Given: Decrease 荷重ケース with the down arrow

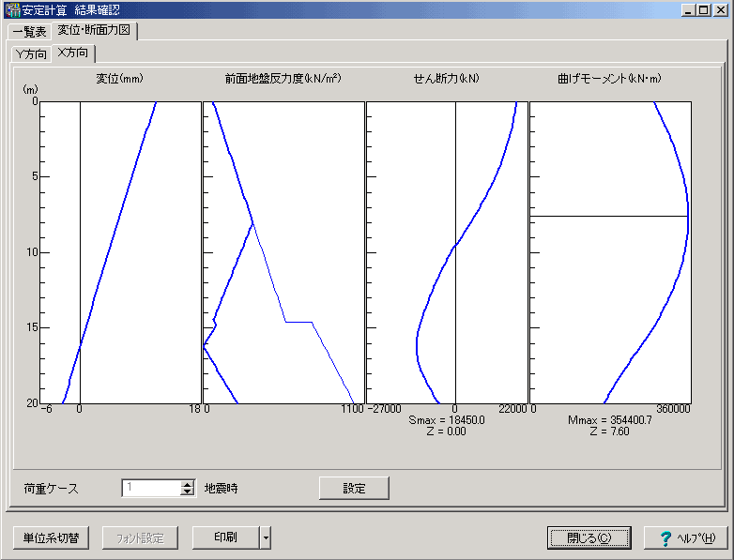Looking at the screenshot, I should click(x=187, y=492).
